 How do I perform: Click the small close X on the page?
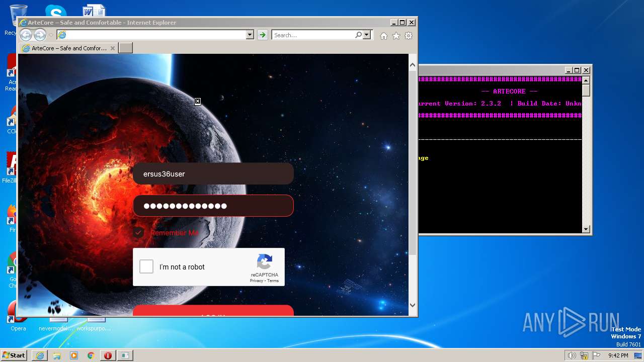[x=198, y=101]
